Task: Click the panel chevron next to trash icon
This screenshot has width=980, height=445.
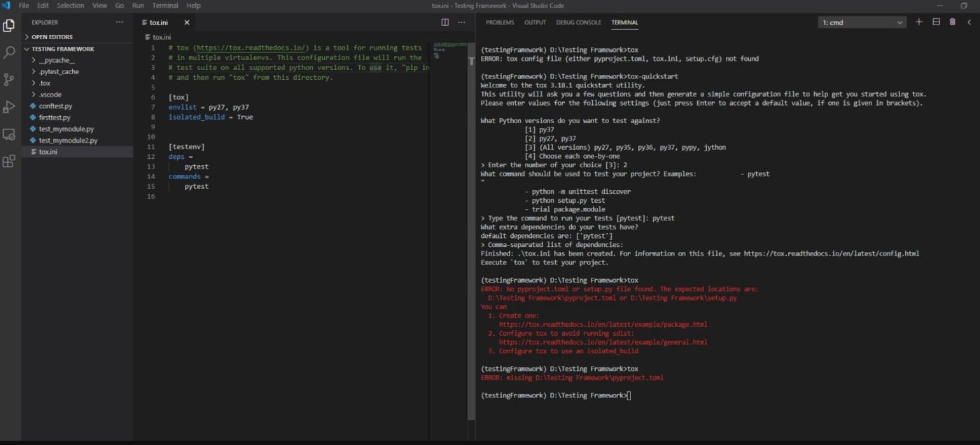Action: (969, 22)
